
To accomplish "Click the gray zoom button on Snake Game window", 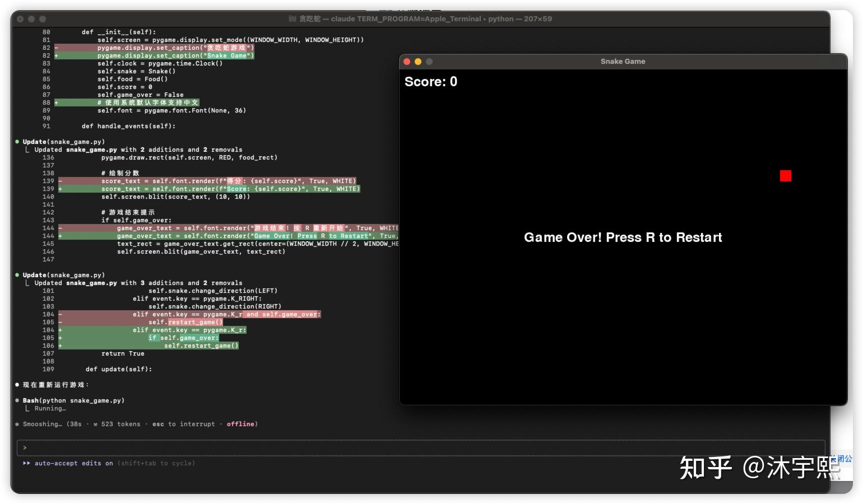I will click(429, 62).
